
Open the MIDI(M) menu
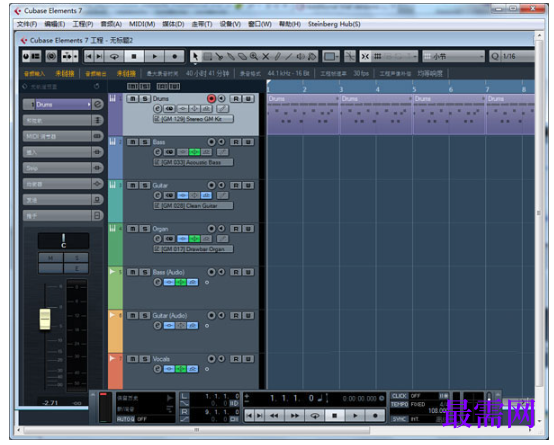(142, 24)
